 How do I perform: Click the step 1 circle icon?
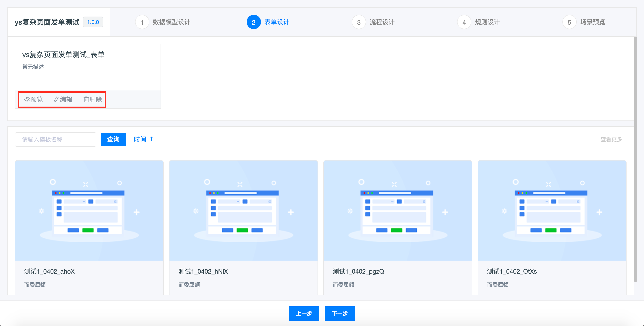coord(142,22)
